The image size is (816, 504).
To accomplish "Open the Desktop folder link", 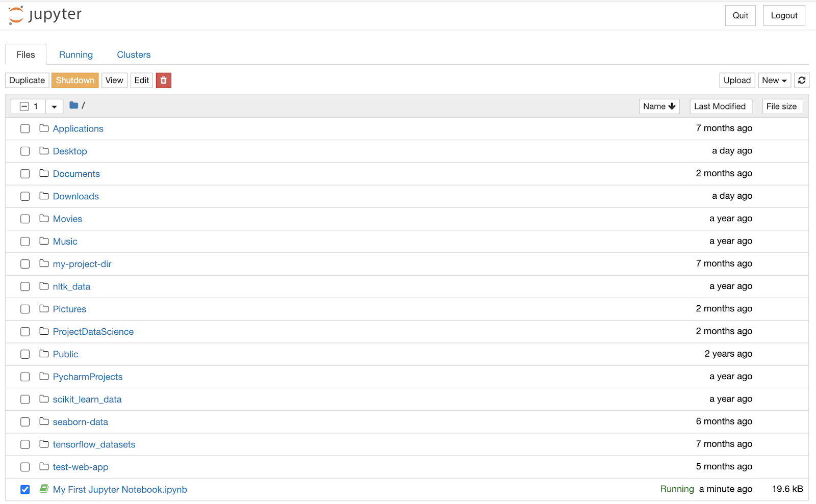I will coord(70,151).
